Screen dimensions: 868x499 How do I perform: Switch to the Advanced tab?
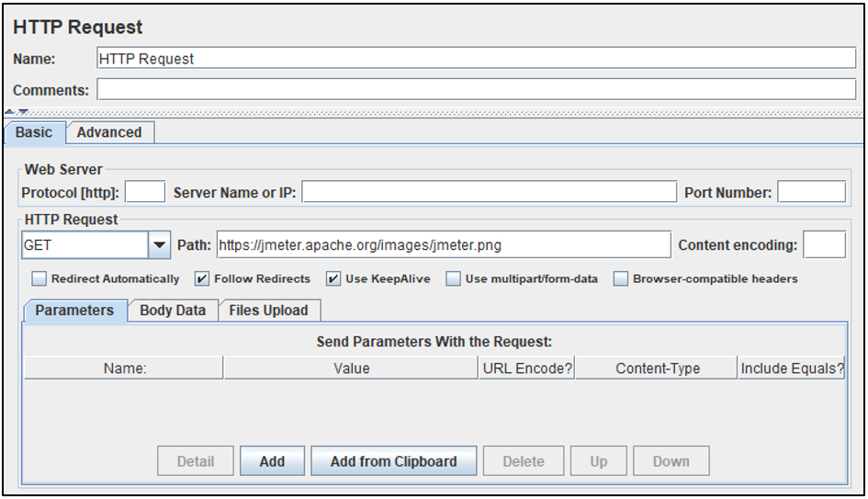point(109,132)
